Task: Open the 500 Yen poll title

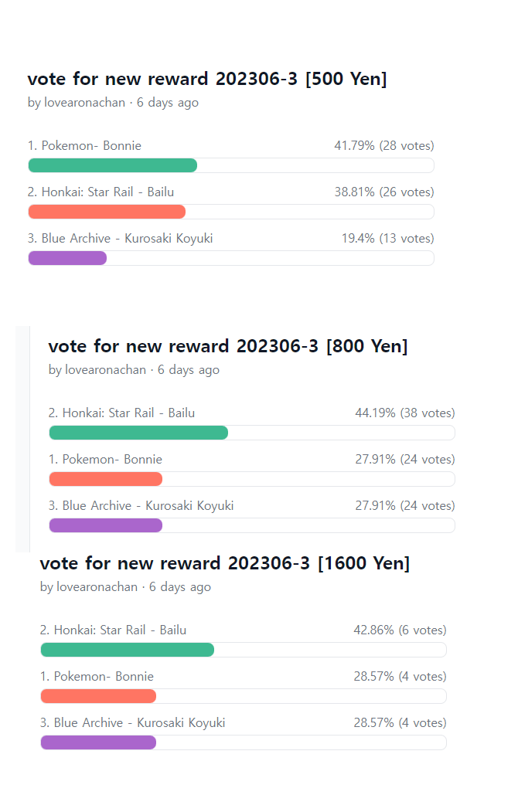Action: 206,79
